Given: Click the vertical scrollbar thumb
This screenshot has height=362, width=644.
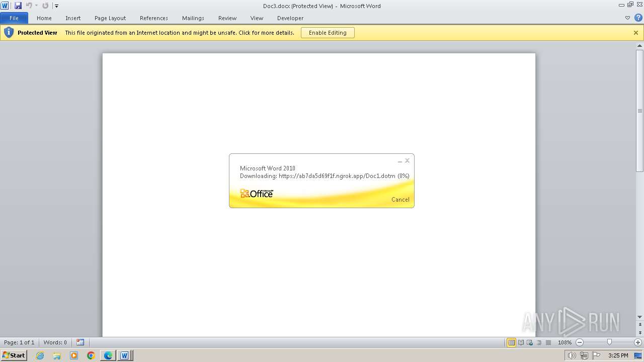Looking at the screenshot, I should (640, 111).
